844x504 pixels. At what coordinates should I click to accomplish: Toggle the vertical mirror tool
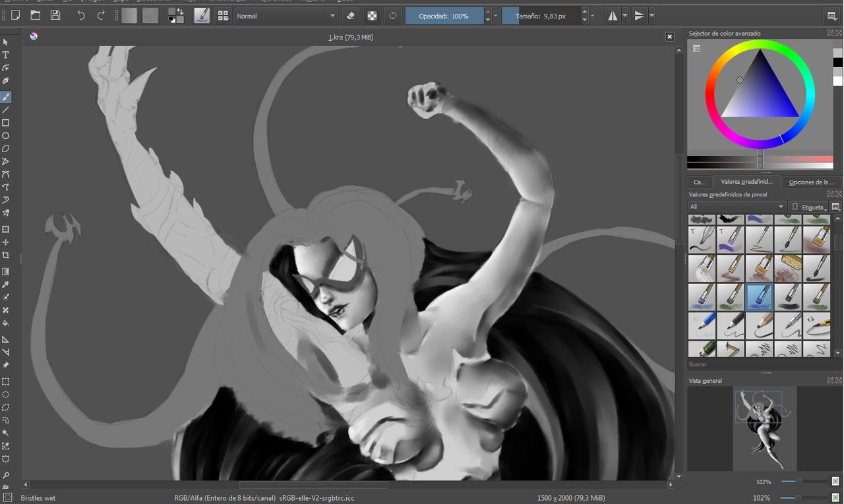(639, 16)
